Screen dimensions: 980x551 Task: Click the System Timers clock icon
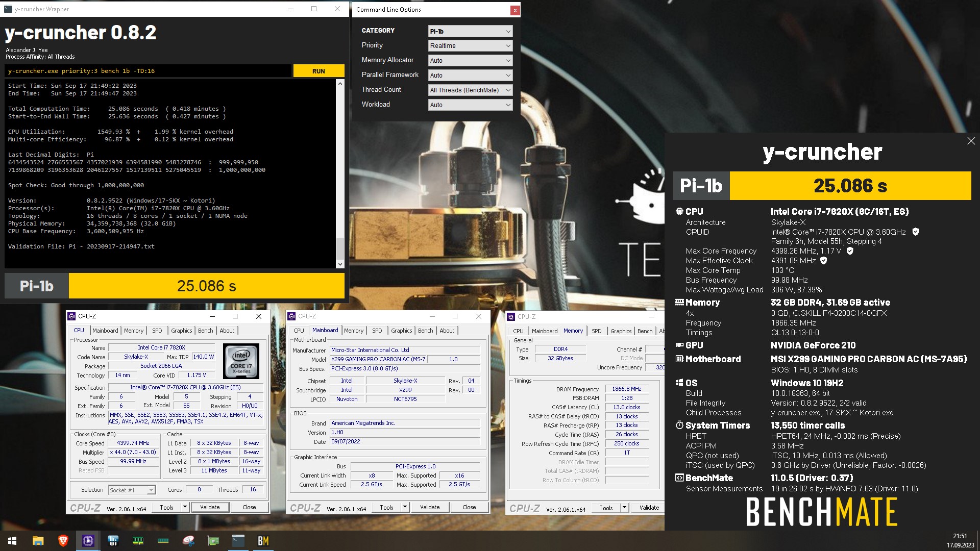tap(679, 425)
